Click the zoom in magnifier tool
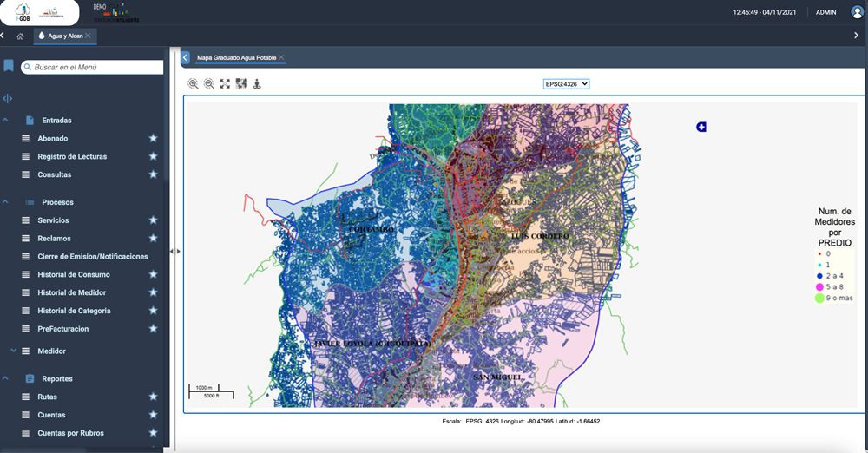 [x=193, y=83]
